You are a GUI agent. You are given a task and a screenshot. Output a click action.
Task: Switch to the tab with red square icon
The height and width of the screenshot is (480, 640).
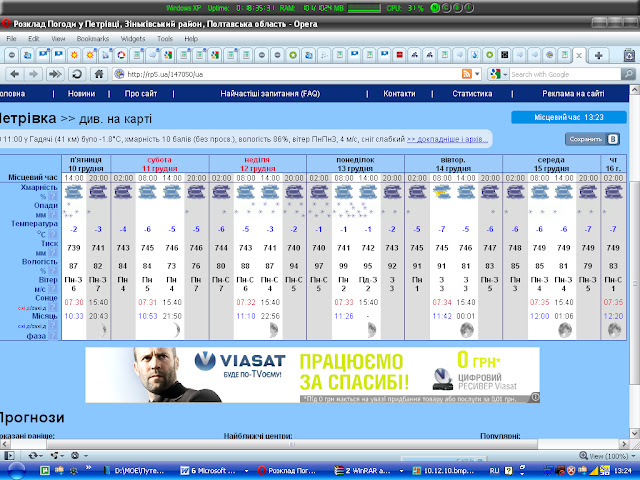(x=400, y=55)
